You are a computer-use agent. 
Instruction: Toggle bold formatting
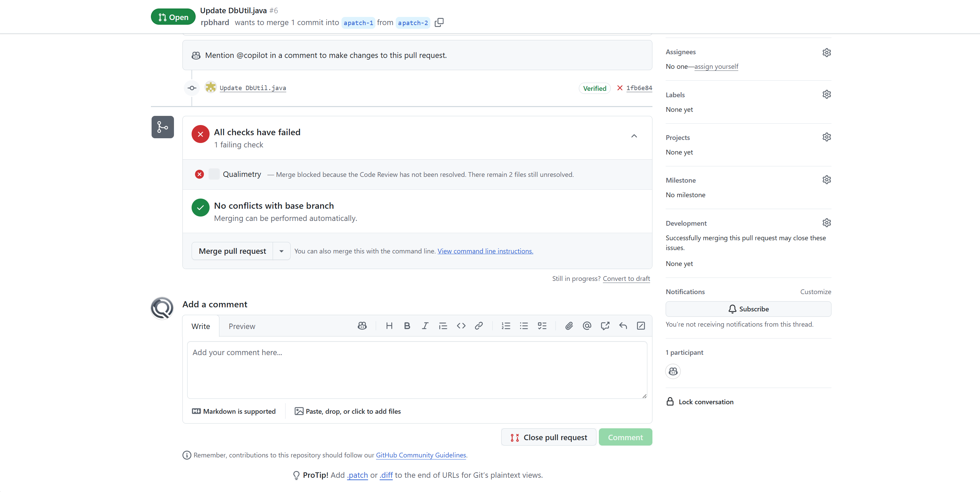pos(407,326)
